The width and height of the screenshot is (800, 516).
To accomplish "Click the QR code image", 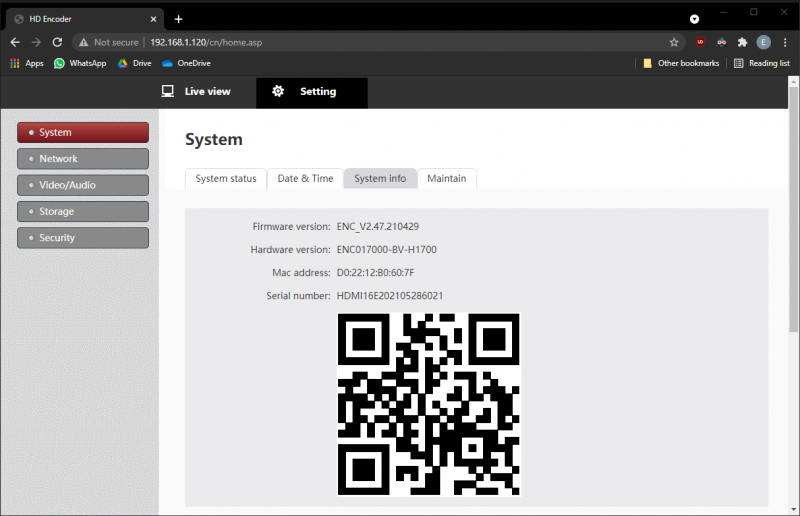I will point(429,404).
